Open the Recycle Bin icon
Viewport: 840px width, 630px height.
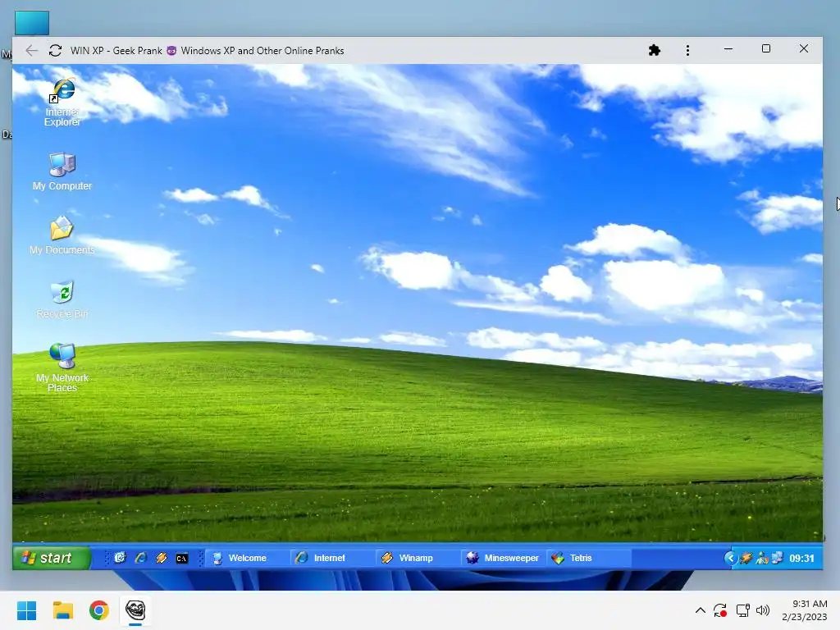[62, 299]
